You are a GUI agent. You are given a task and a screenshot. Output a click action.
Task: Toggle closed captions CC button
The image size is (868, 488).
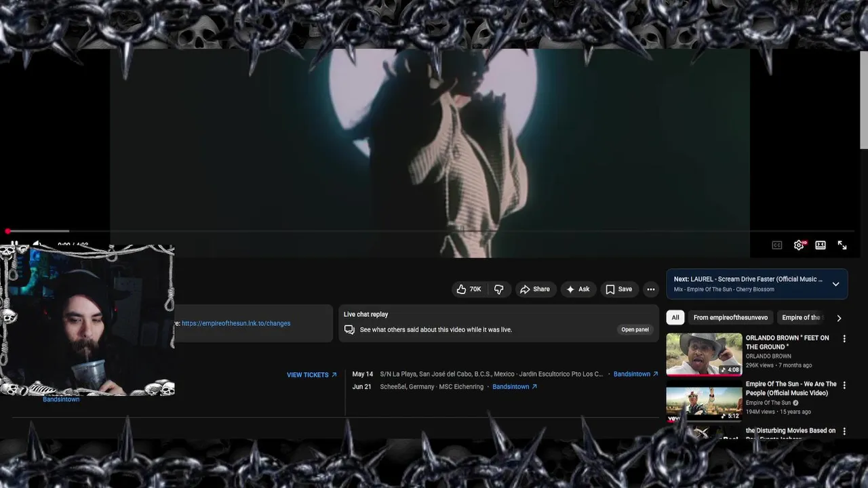coord(777,245)
